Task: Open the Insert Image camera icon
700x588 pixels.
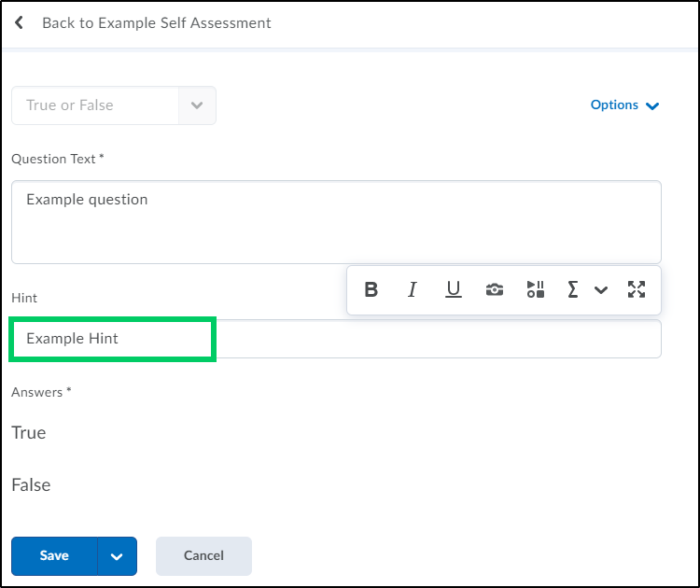Action: tap(494, 289)
